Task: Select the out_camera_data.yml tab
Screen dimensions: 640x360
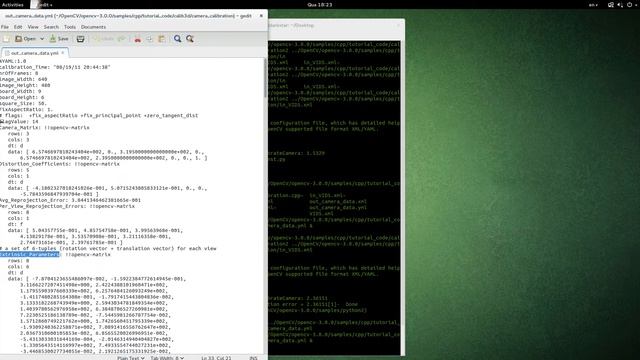Action: [34, 53]
